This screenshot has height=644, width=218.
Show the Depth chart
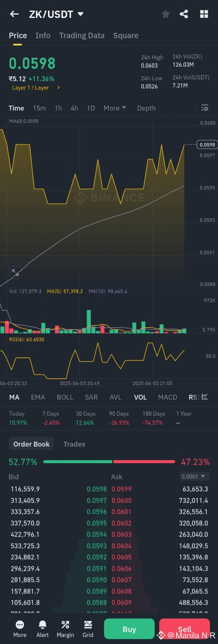click(146, 108)
